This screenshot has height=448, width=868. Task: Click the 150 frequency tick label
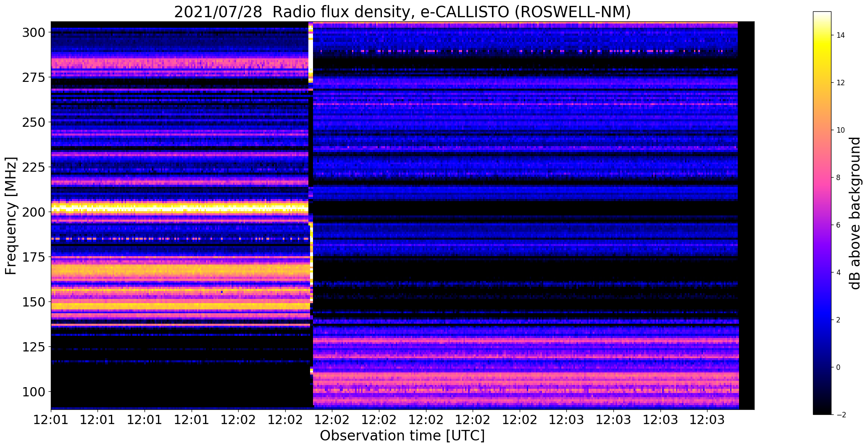click(x=34, y=302)
